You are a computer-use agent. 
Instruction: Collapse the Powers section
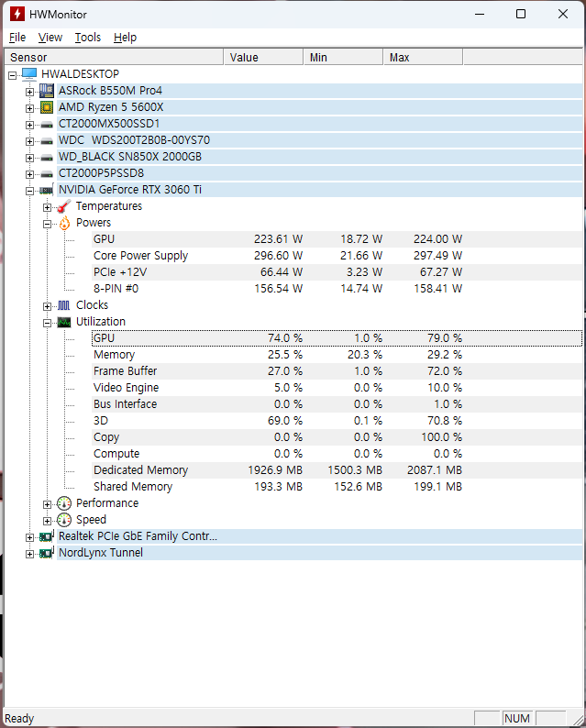pyautogui.click(x=48, y=223)
